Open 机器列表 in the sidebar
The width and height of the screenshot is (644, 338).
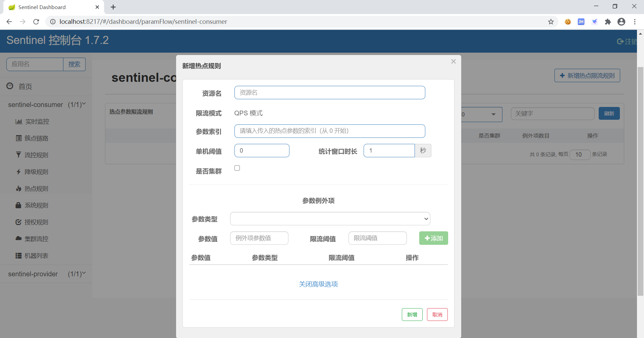pyautogui.click(x=37, y=256)
